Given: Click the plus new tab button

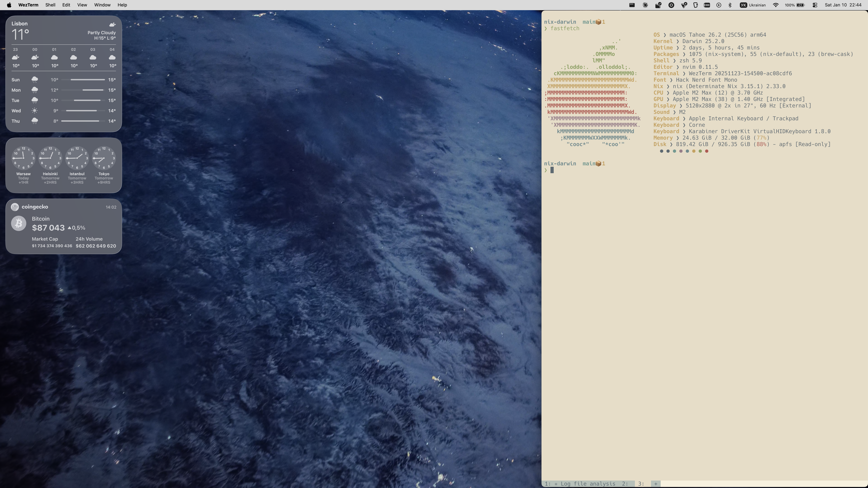Looking at the screenshot, I should pyautogui.click(x=655, y=484).
